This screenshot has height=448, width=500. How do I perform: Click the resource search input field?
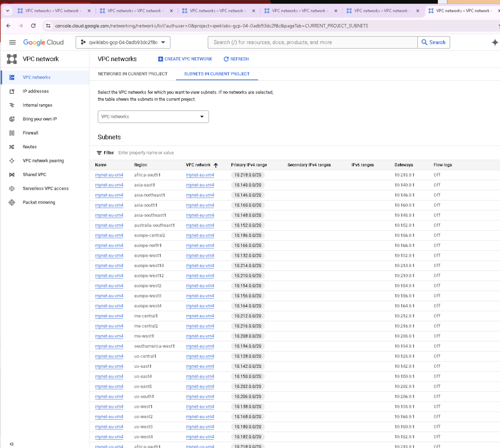[x=312, y=42]
